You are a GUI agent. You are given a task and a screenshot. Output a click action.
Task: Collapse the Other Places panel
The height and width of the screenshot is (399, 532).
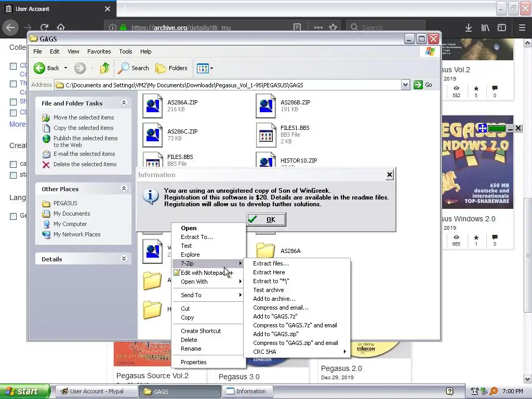point(124,188)
